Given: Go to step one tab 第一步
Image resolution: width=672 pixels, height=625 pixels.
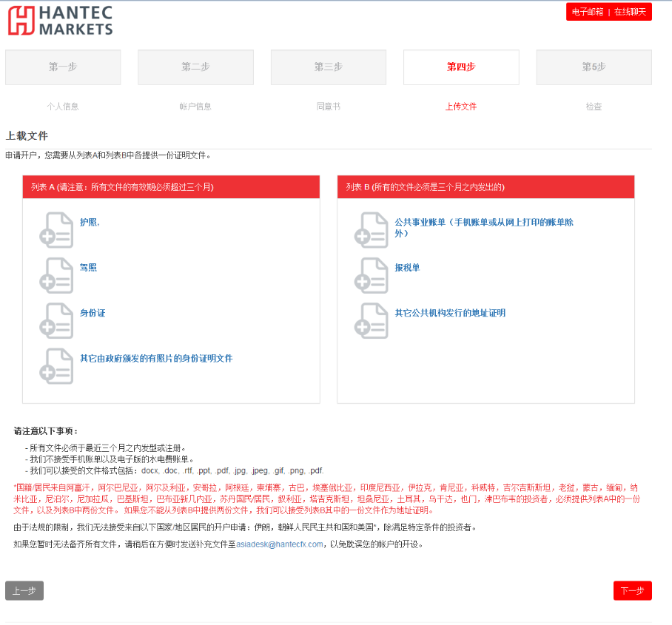Looking at the screenshot, I should point(63,67).
